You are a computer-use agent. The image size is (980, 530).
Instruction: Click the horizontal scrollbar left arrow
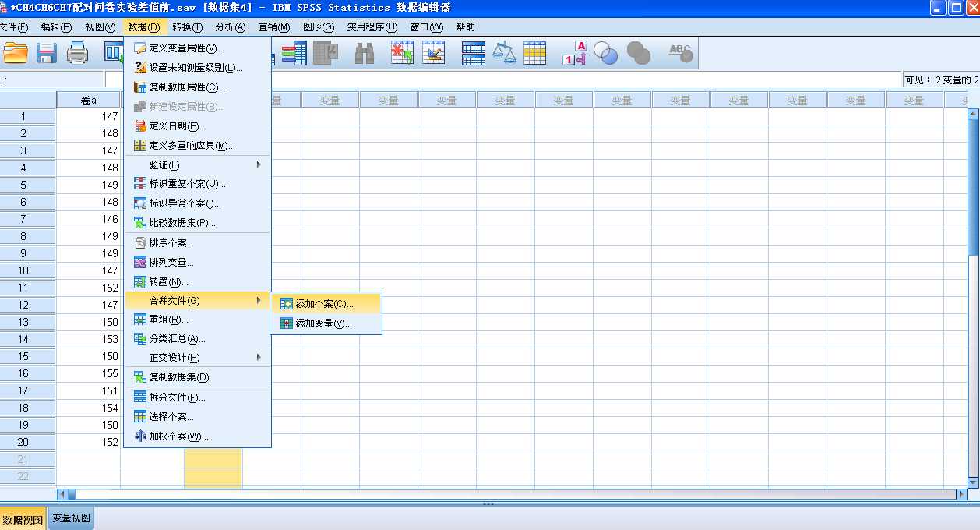(63, 494)
